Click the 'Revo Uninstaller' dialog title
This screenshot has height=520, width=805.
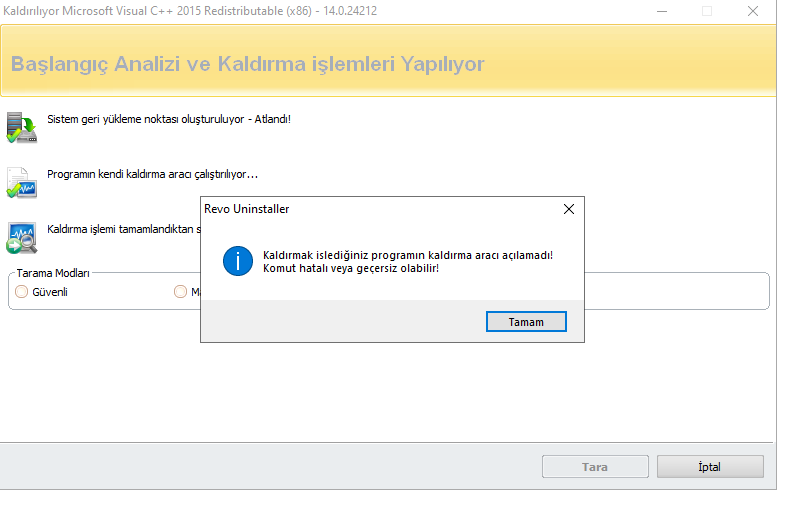246,209
